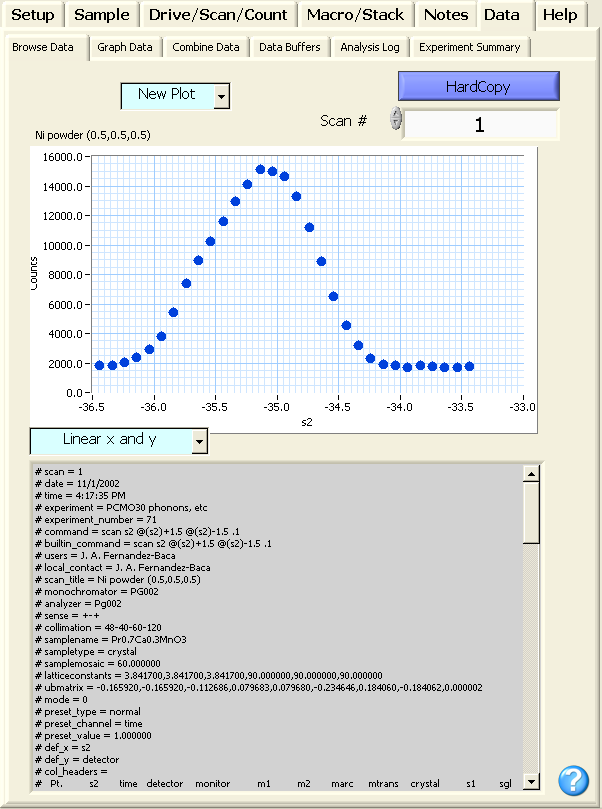Open the Help tab

click(560, 14)
